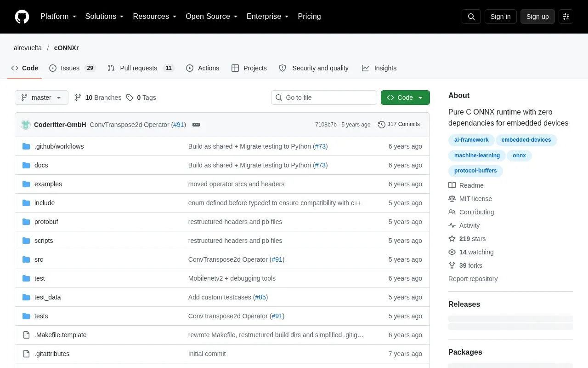The height and width of the screenshot is (368, 588).
Task: Open the Insights tab
Action: tap(379, 68)
